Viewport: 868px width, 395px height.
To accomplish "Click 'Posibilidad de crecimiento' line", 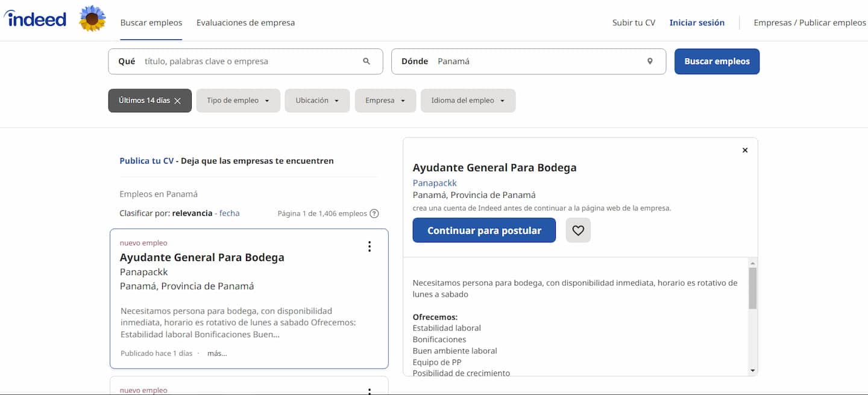I will tap(461, 373).
